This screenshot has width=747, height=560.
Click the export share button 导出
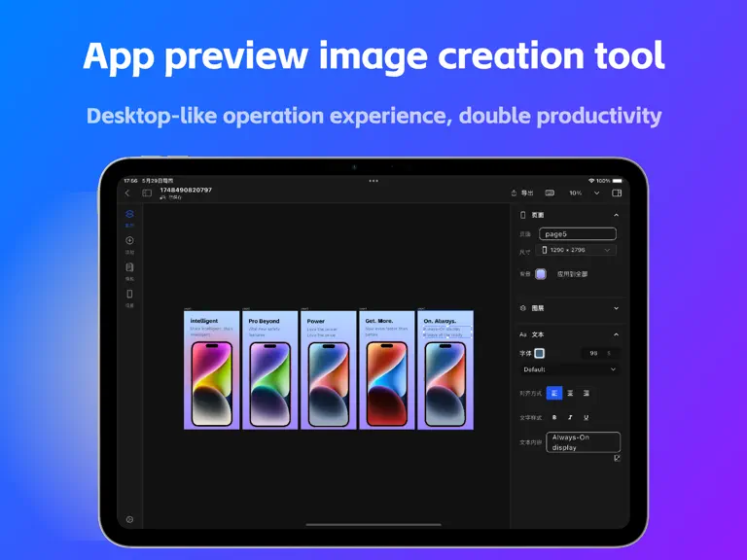522,192
